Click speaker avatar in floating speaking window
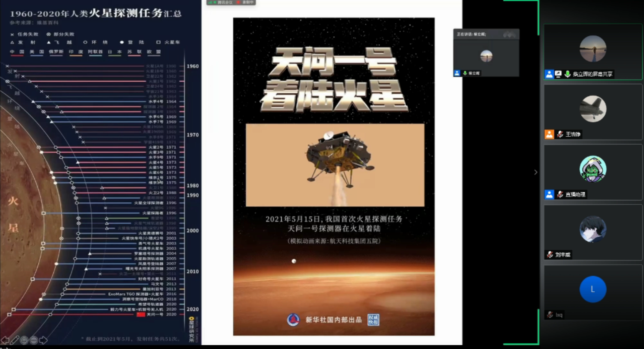This screenshot has width=644, height=349. (x=486, y=56)
